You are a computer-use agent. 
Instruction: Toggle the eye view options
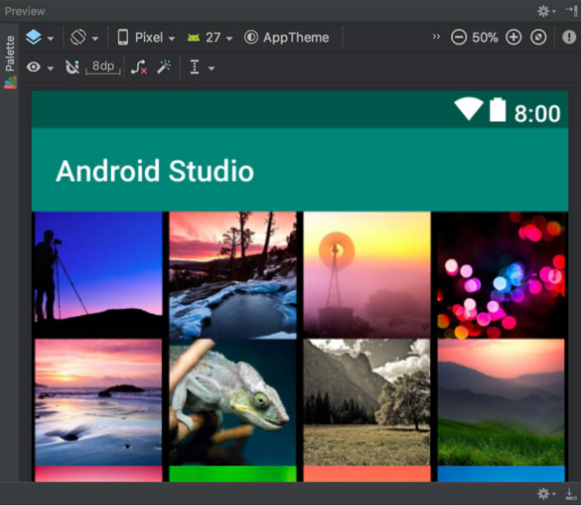(40, 67)
